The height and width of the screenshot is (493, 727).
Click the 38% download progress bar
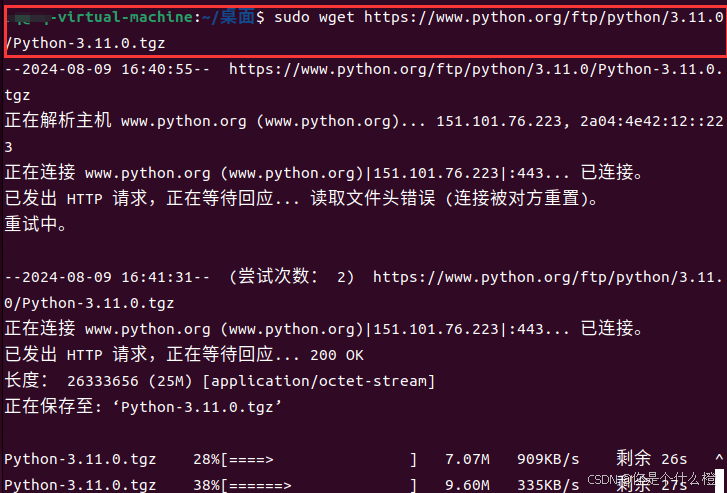[x=318, y=485]
